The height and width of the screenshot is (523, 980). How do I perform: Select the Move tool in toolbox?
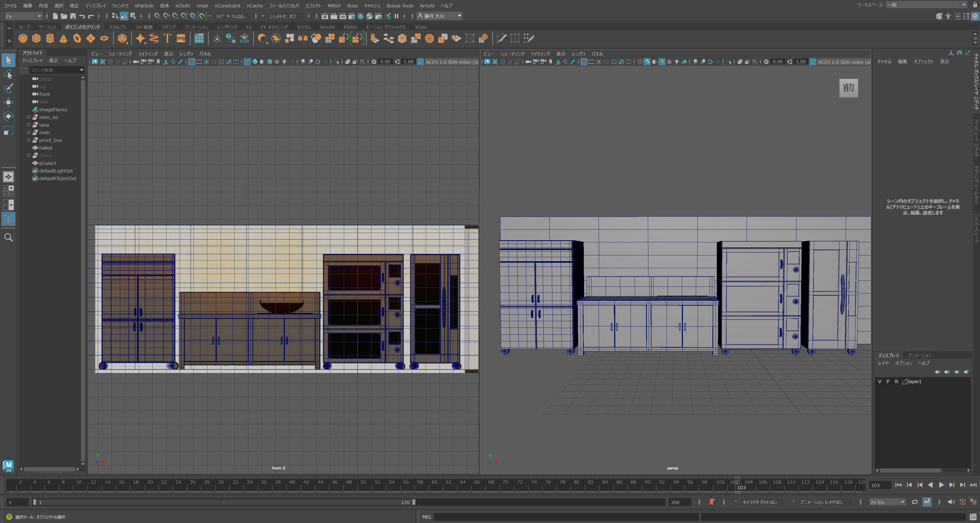click(x=8, y=102)
